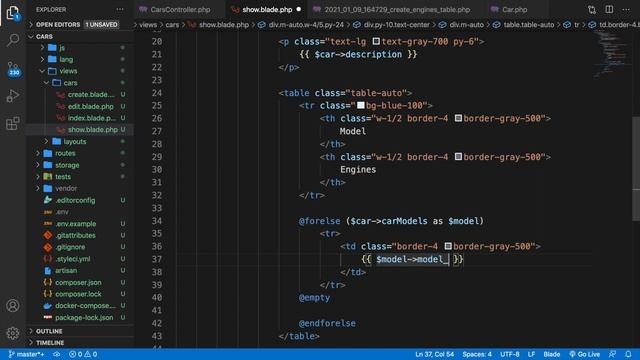The width and height of the screenshot is (640, 360).
Task: Click border-gray-500 swatch on line 36
Action: (x=448, y=246)
